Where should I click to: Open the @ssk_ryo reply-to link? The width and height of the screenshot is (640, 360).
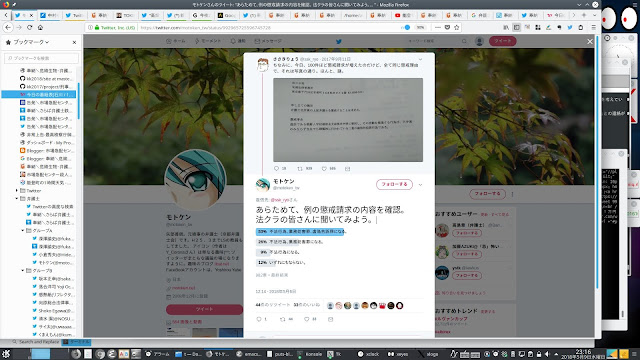[x=280, y=200]
